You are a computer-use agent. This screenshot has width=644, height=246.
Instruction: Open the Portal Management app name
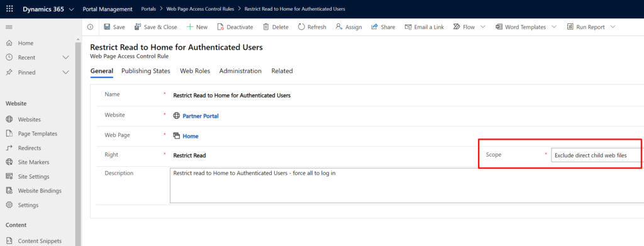point(107,9)
